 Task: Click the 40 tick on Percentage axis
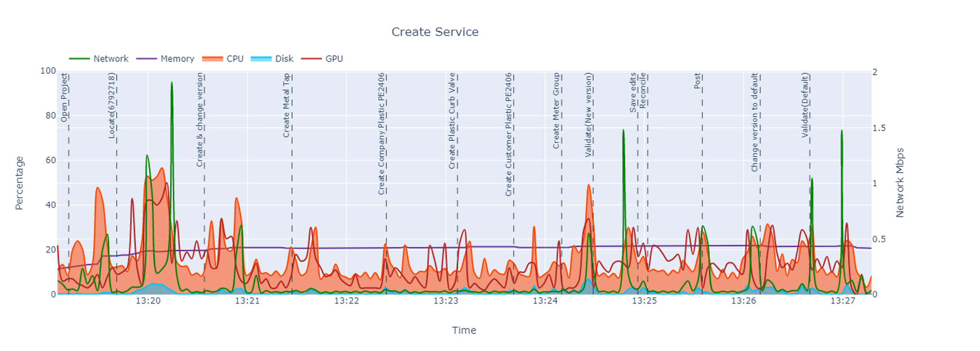click(50, 205)
